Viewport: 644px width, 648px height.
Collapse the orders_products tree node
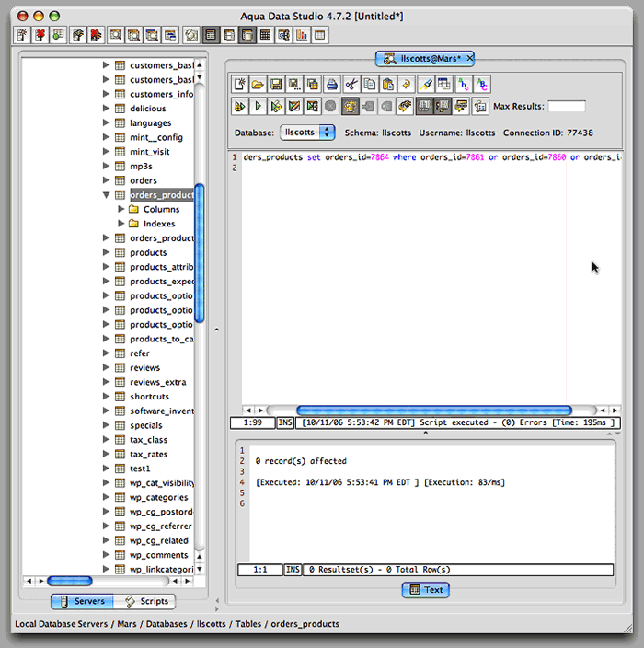106,194
